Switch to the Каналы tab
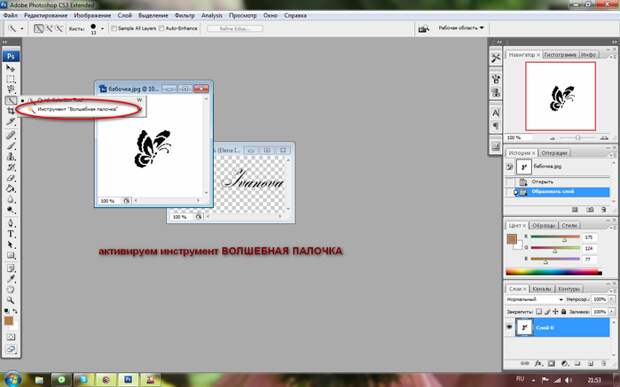620x387 pixels. click(x=541, y=289)
